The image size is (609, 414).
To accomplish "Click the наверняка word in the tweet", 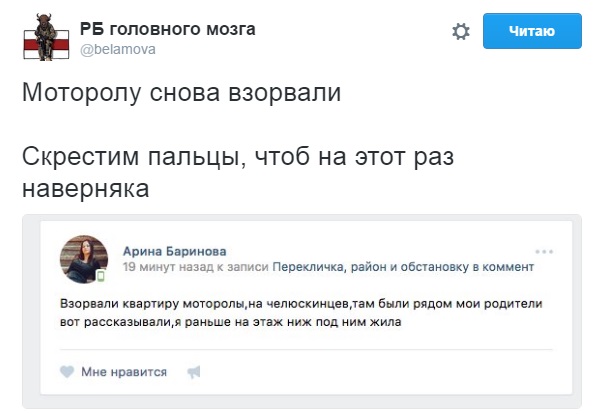I will click(86, 189).
